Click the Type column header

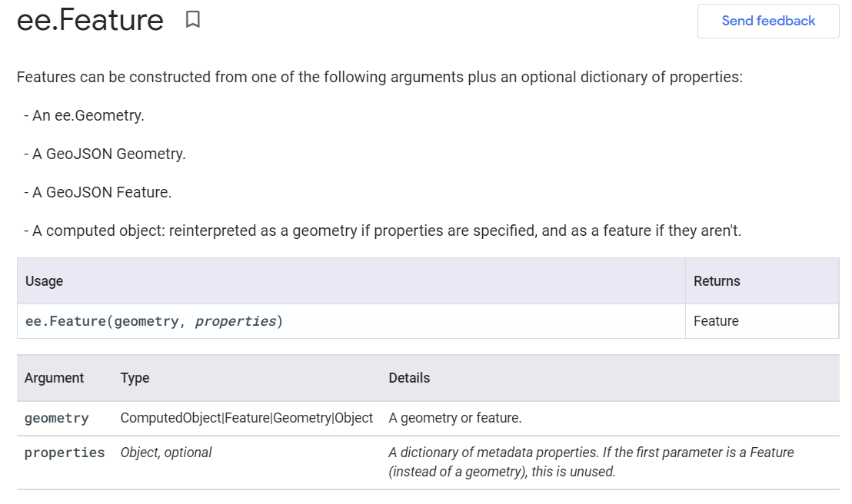(x=135, y=378)
